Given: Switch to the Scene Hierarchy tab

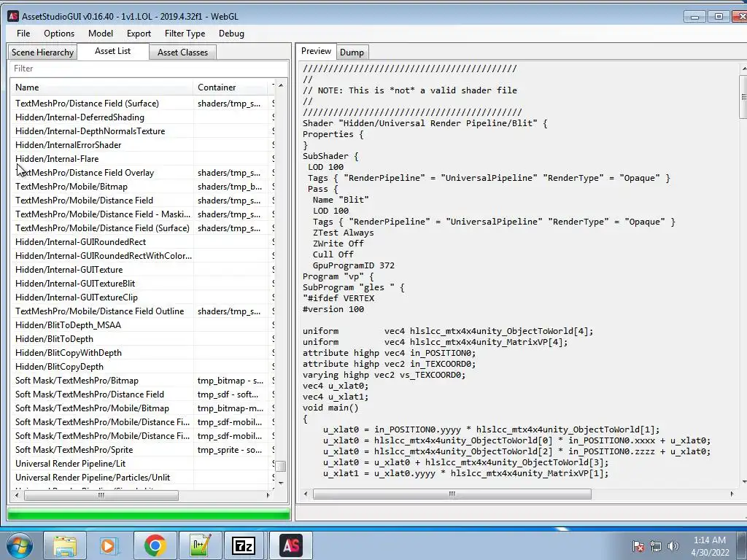Looking at the screenshot, I should (42, 52).
